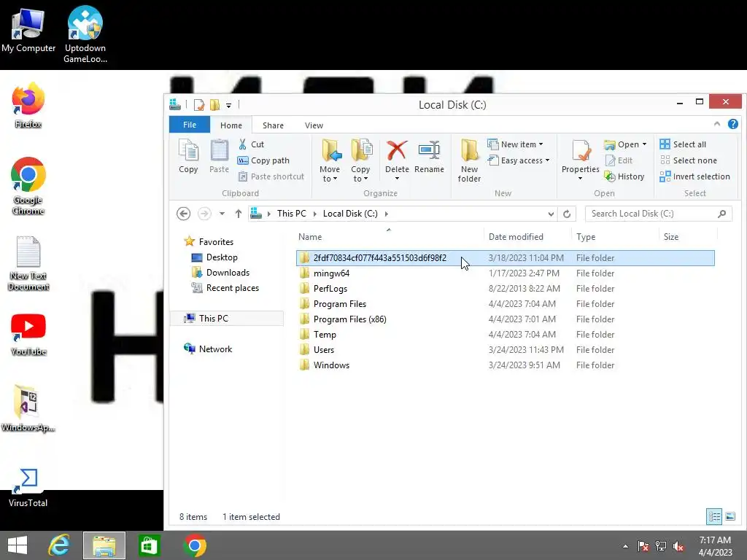Viewport: 747px width, 560px height.
Task: Go back with the Back arrow
Action: tap(183, 214)
